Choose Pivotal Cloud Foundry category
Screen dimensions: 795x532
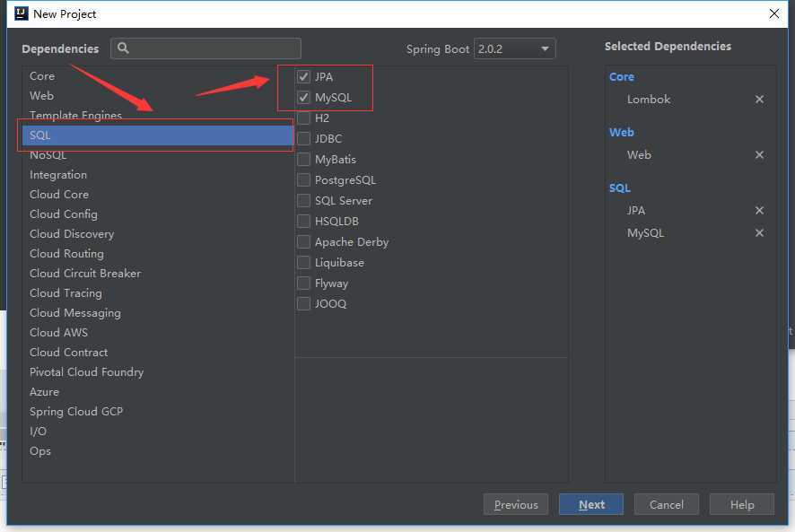(x=158, y=372)
